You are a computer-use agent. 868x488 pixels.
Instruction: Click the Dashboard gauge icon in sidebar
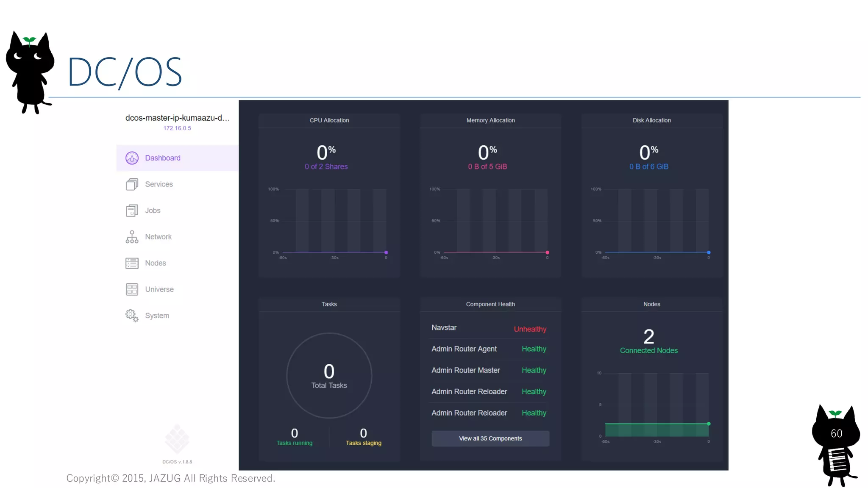pyautogui.click(x=132, y=158)
